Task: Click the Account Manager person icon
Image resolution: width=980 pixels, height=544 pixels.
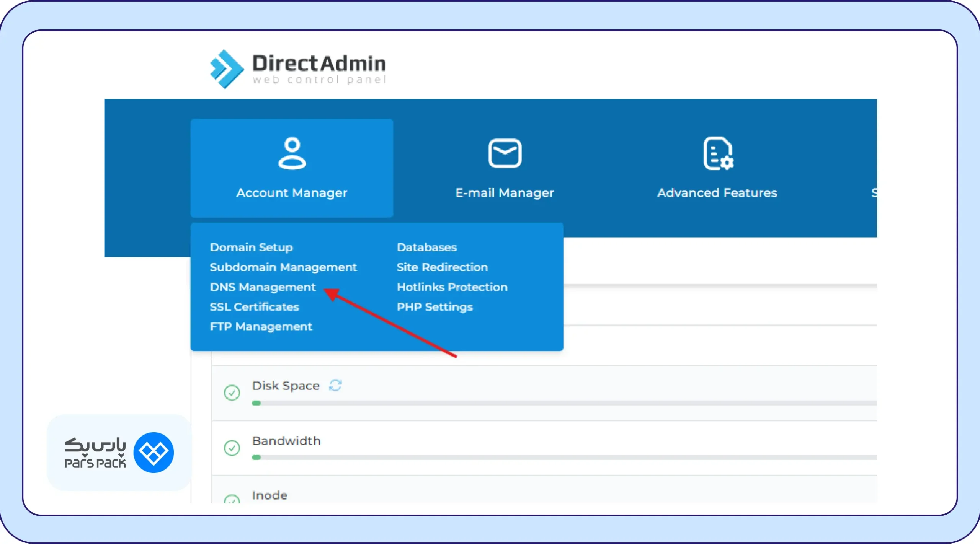Action: point(292,153)
